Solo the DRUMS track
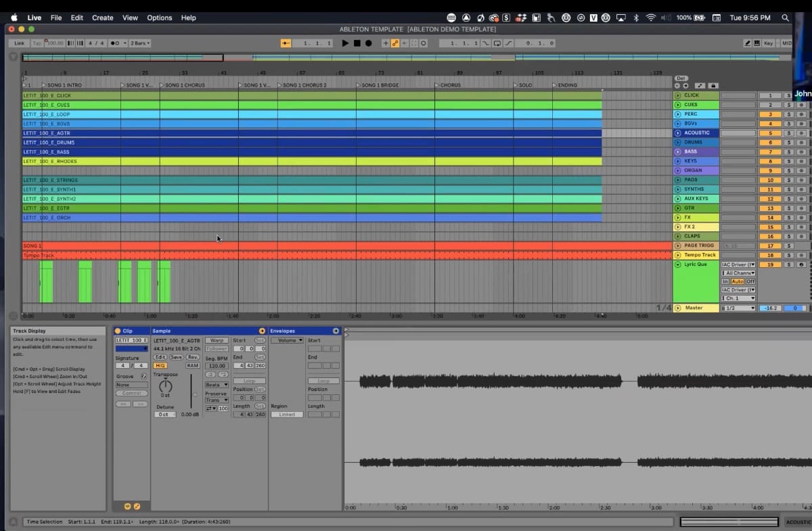 point(788,143)
